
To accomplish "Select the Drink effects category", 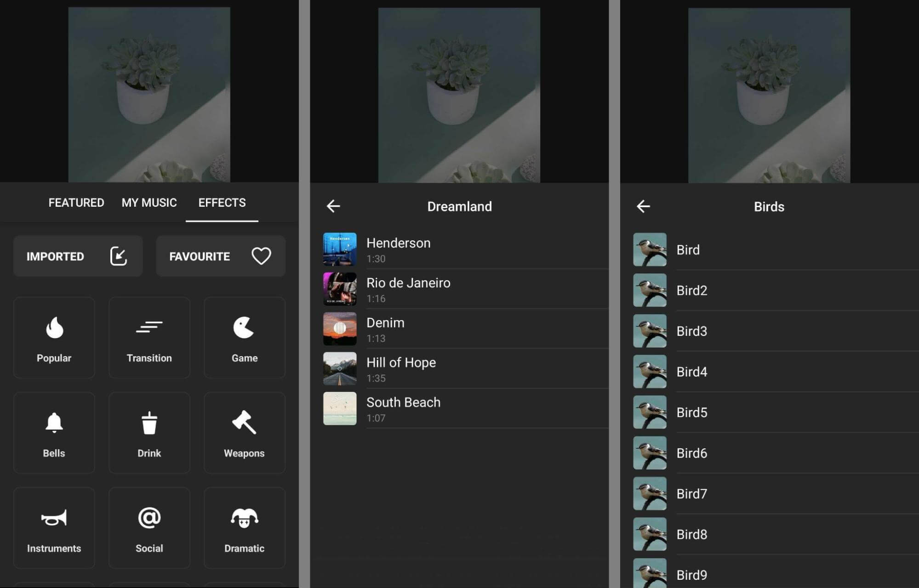I will click(x=148, y=434).
